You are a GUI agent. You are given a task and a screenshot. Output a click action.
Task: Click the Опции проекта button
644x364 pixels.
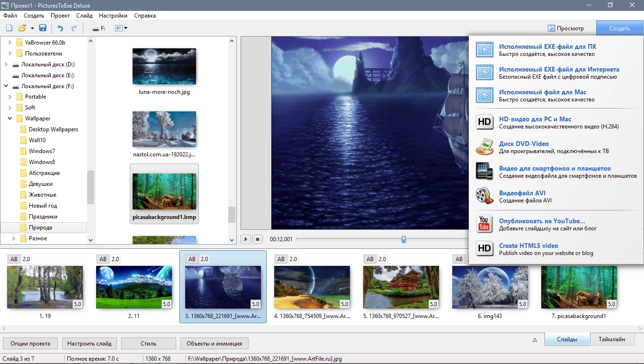[x=30, y=344]
